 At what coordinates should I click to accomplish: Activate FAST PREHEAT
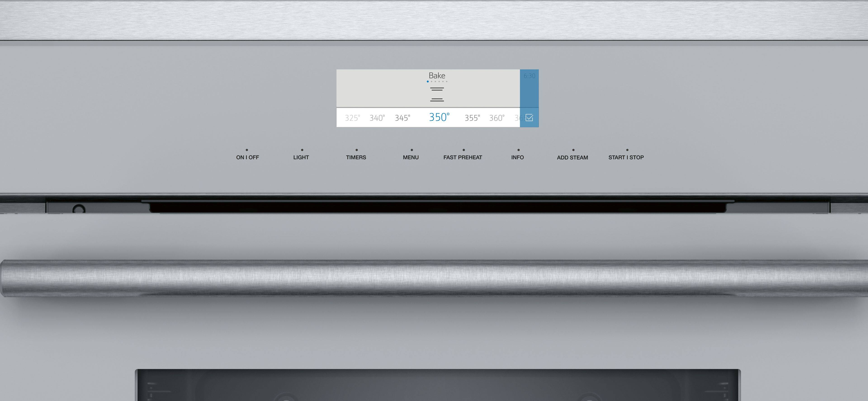point(463,157)
